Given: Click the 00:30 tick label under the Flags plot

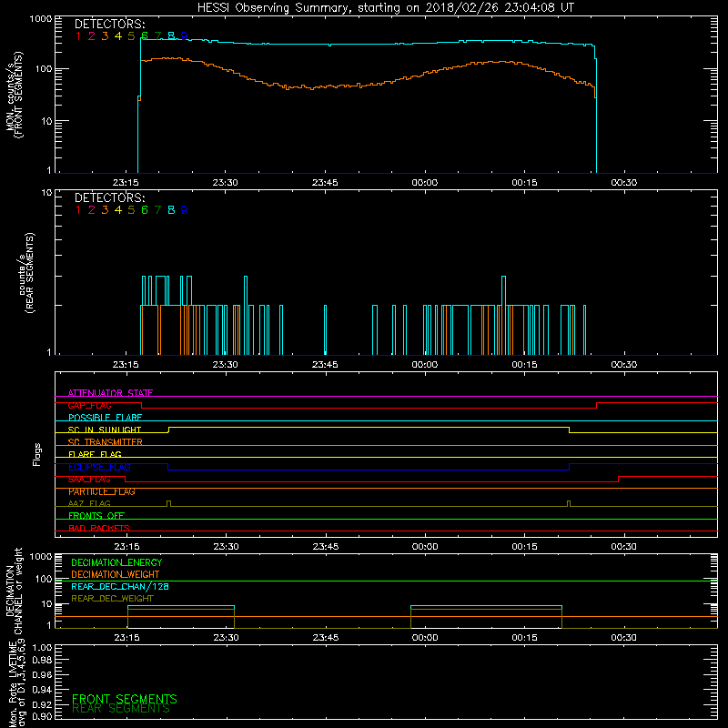Looking at the screenshot, I should pyautogui.click(x=624, y=547).
